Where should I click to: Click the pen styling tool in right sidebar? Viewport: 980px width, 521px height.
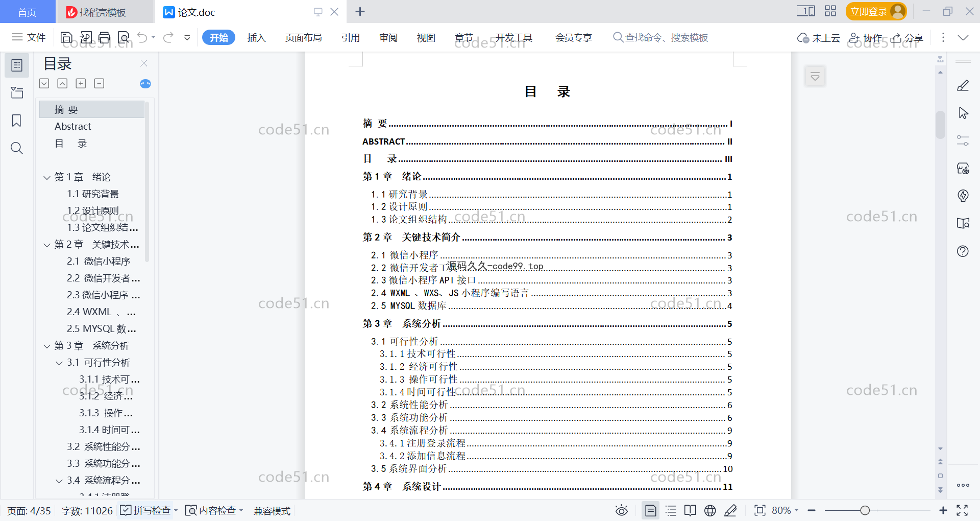click(x=963, y=85)
